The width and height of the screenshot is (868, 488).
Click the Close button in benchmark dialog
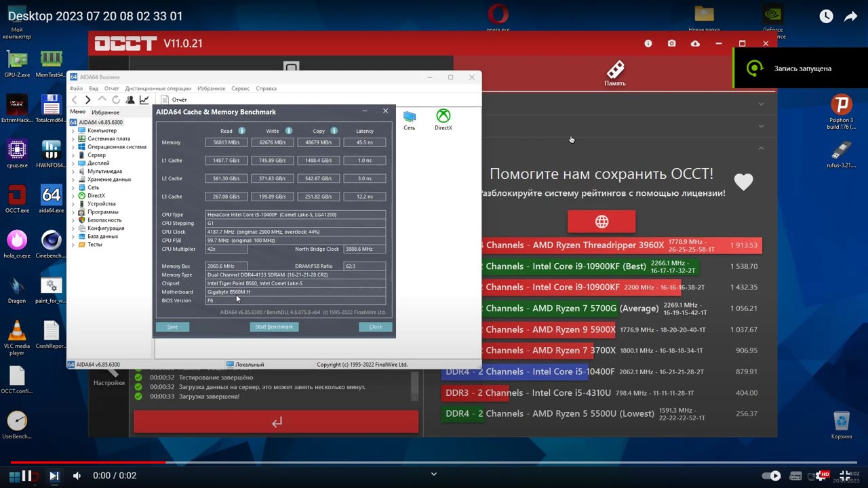(376, 327)
